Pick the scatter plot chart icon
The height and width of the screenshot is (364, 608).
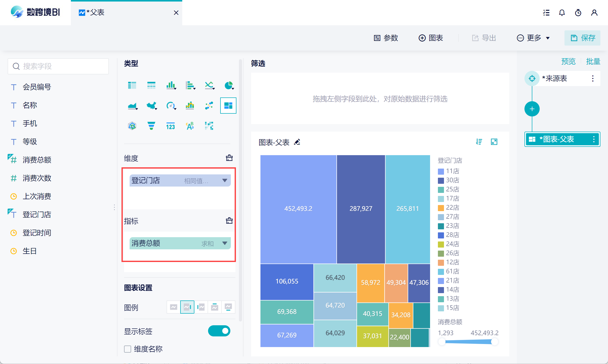209,106
